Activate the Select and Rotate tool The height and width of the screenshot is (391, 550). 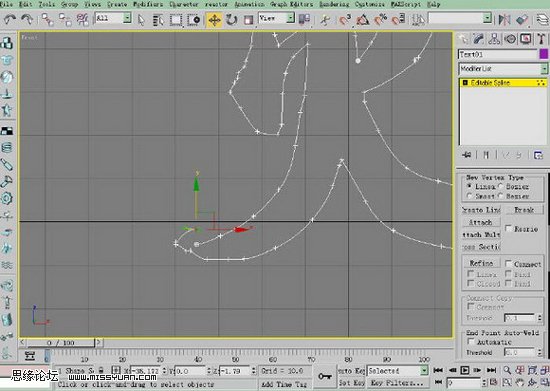pyautogui.click(x=231, y=20)
